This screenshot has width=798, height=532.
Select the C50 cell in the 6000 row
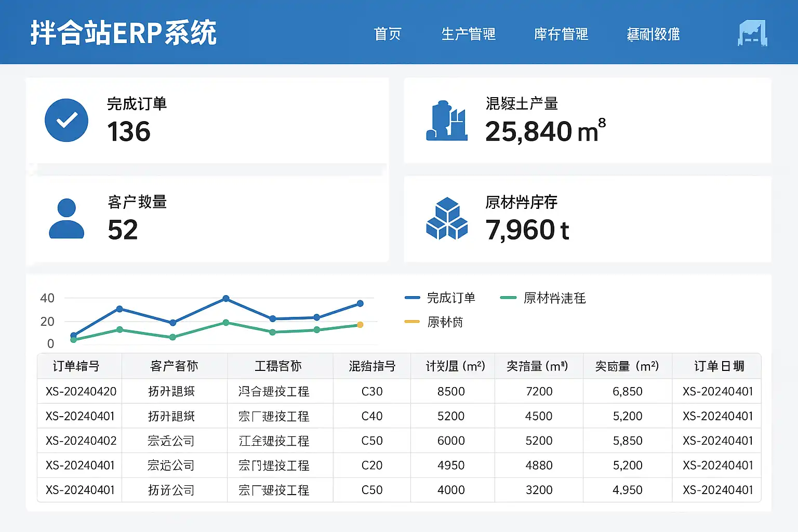click(372, 441)
